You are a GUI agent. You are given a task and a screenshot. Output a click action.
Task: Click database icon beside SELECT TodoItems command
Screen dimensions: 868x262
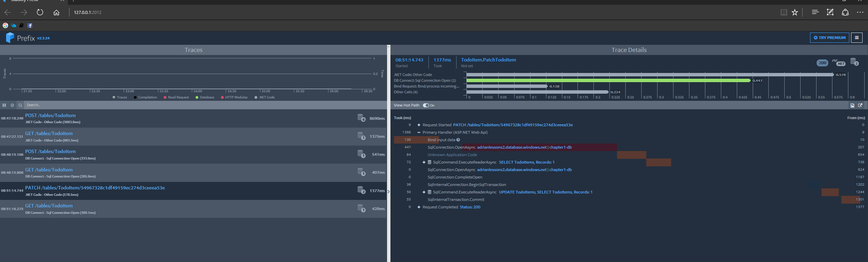click(x=429, y=162)
